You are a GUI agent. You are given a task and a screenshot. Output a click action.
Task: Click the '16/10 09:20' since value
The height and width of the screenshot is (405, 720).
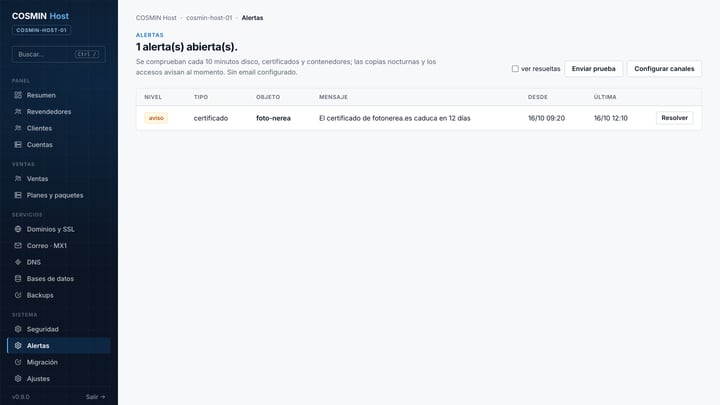(x=546, y=118)
